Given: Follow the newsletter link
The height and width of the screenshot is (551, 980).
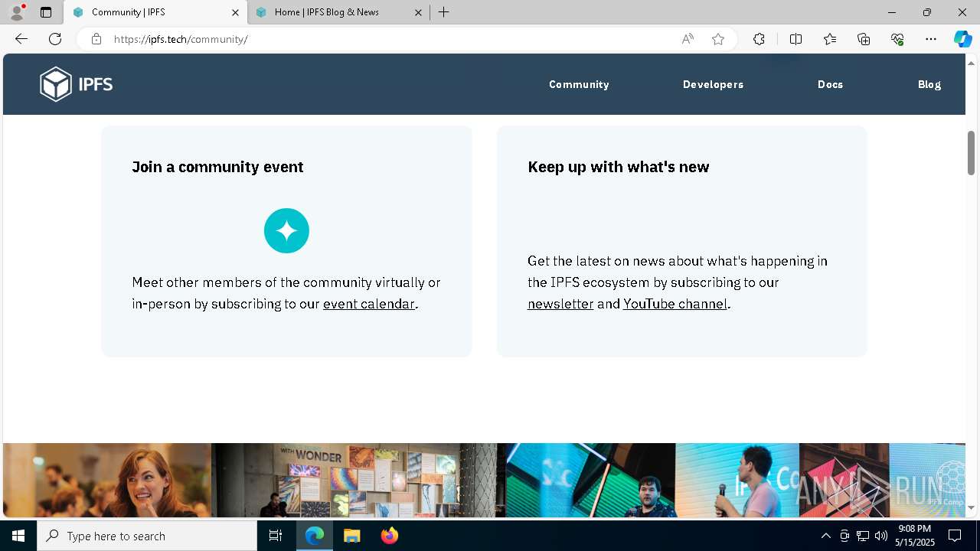Looking at the screenshot, I should point(560,304).
